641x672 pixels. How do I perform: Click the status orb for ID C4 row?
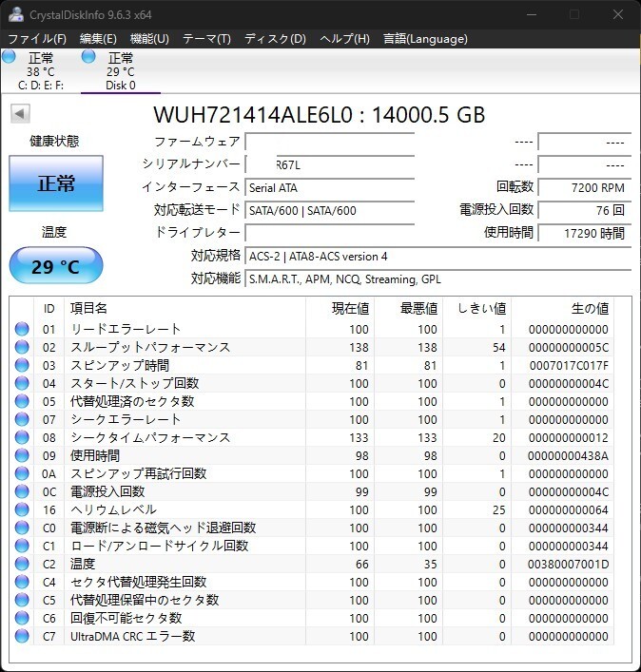coord(22,582)
